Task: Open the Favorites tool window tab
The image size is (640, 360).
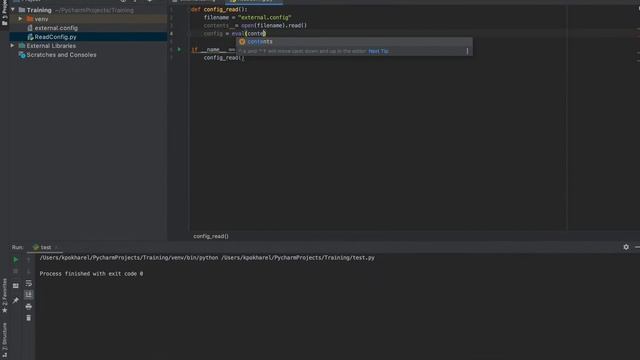Action: click(x=4, y=296)
